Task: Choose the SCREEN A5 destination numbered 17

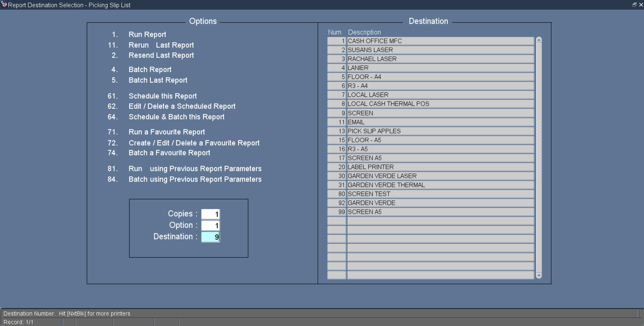Action: tap(440, 158)
